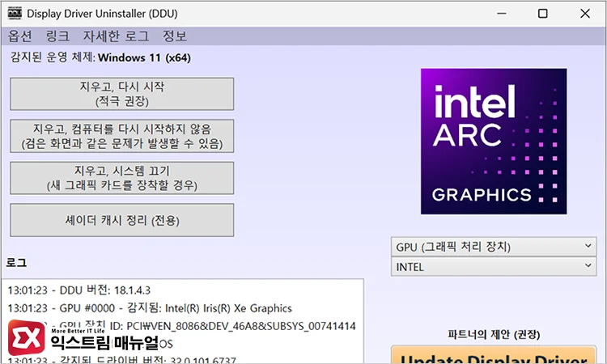The image size is (607, 364).
Task: Select log line DDU 버전: 18.1.4.3
Action: [79, 290]
